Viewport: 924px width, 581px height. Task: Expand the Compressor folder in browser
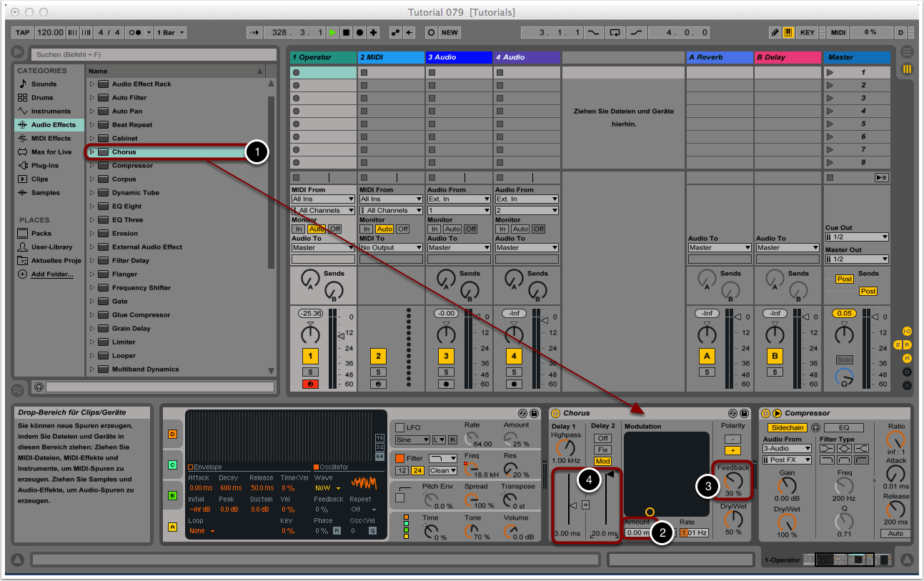(92, 166)
